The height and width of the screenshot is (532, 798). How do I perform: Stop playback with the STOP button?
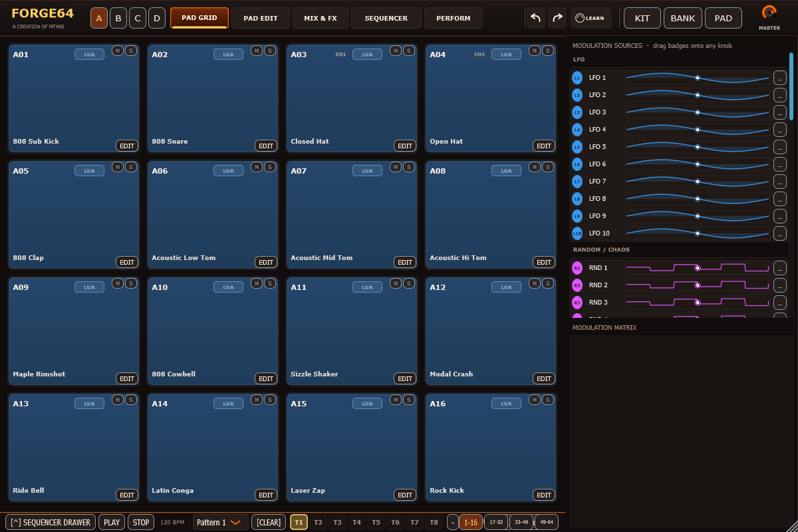coord(141,522)
